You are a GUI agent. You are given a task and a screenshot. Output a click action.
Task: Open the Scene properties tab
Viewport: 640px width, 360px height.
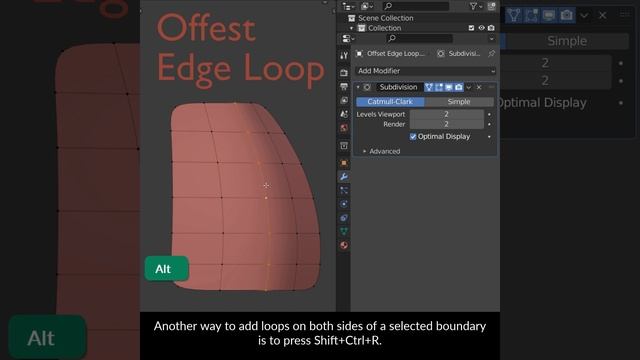(344, 114)
